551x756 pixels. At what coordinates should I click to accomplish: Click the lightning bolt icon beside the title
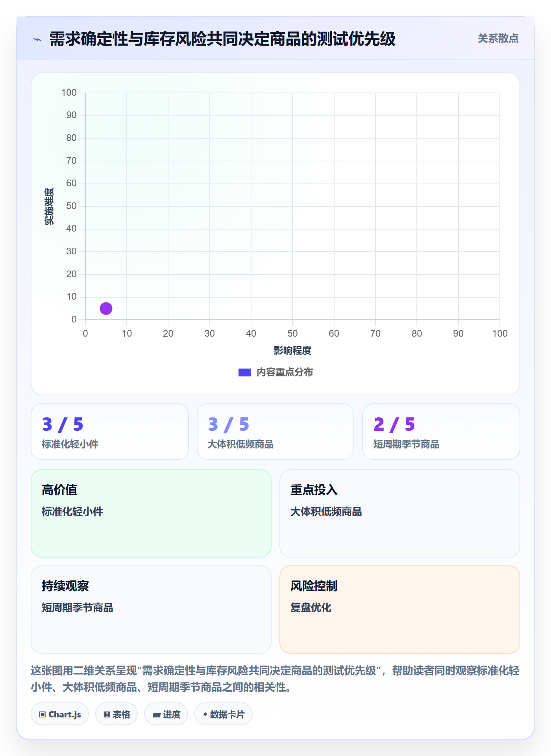37,39
